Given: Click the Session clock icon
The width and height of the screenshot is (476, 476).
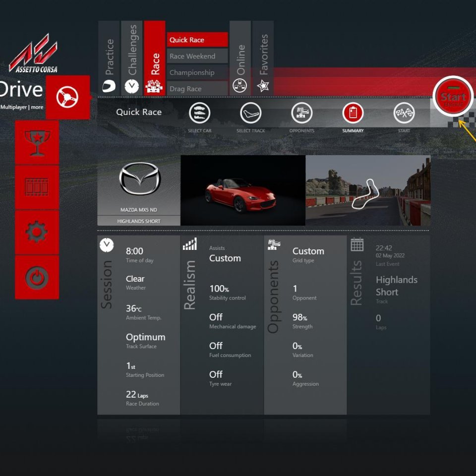Looking at the screenshot, I should tap(107, 244).
